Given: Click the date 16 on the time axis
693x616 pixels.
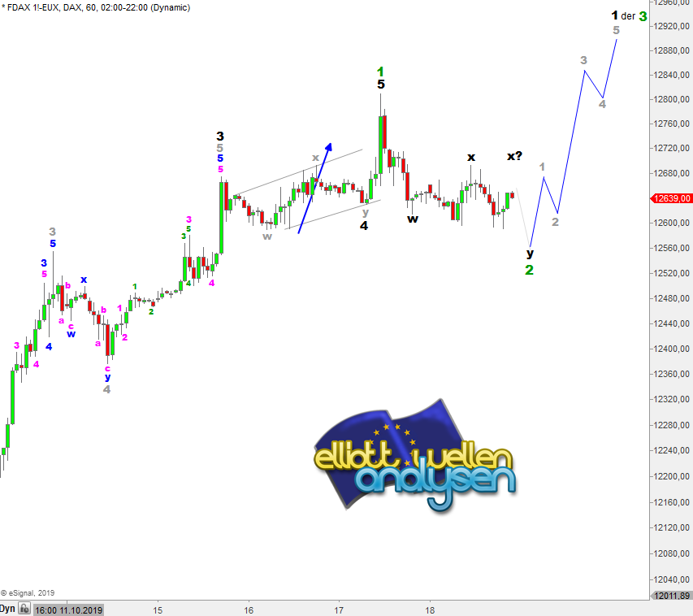Looking at the screenshot, I should pyautogui.click(x=249, y=609).
